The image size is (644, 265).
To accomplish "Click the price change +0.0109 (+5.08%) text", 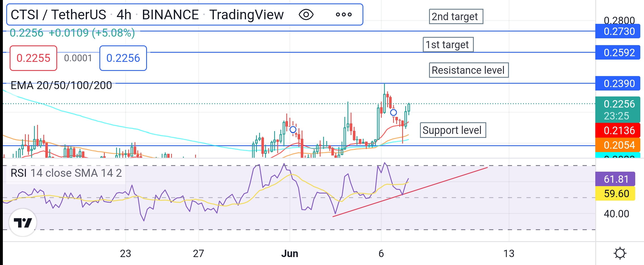I will 92,33.
